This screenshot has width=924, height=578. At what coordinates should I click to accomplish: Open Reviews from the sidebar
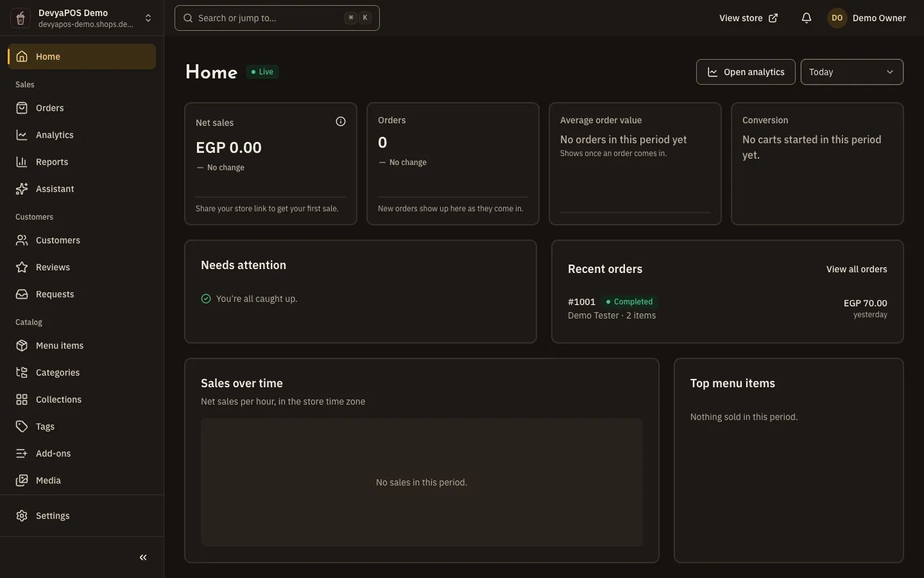coord(81,267)
